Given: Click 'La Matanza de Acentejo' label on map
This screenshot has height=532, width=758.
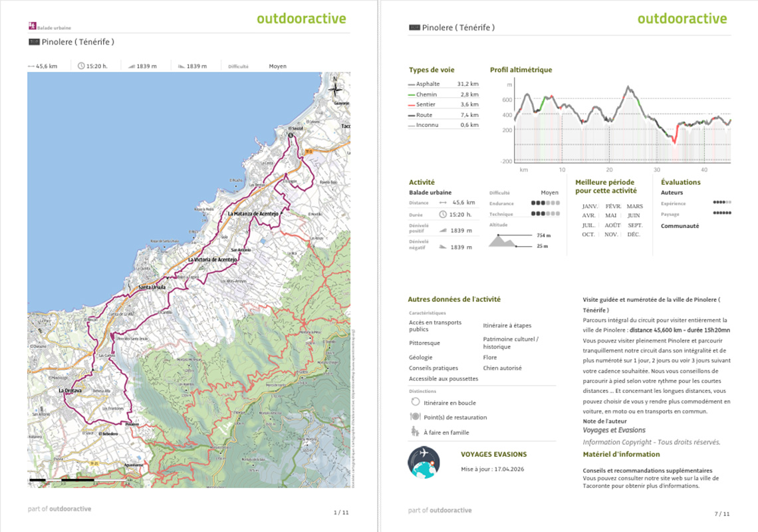Looking at the screenshot, I should pos(253,213).
